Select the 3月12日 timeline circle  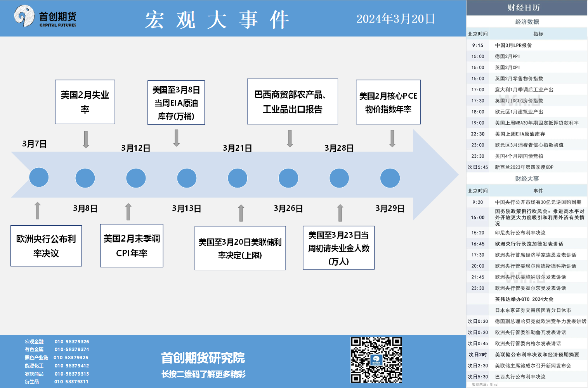(x=136, y=178)
